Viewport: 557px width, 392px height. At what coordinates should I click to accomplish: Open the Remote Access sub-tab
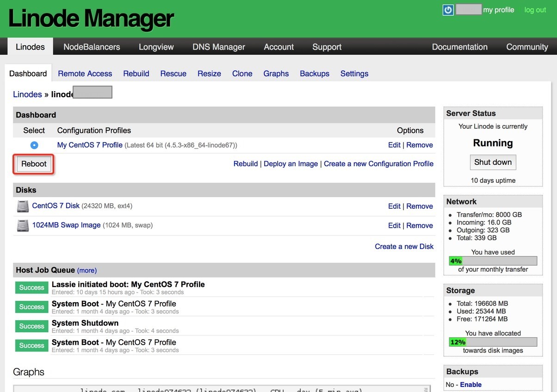[x=85, y=74]
